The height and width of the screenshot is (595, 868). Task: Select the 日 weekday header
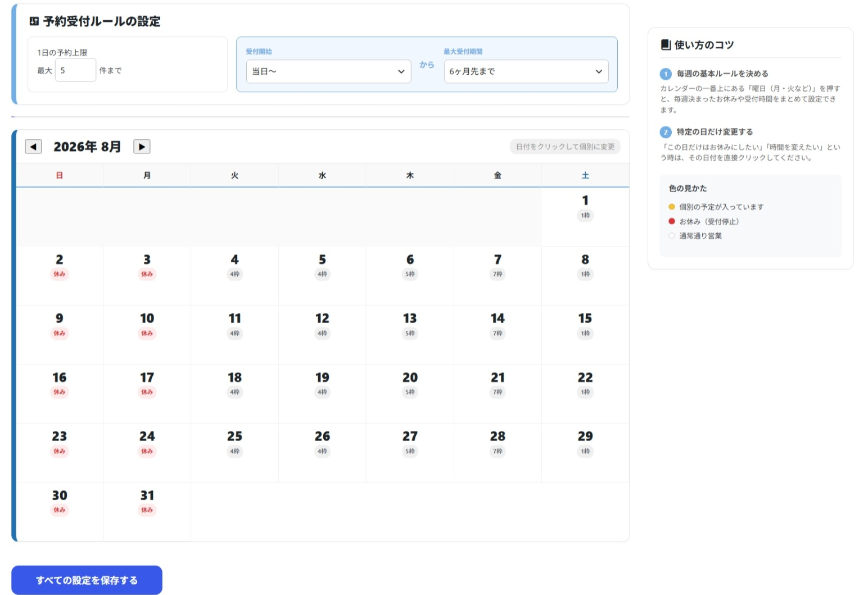(60, 175)
